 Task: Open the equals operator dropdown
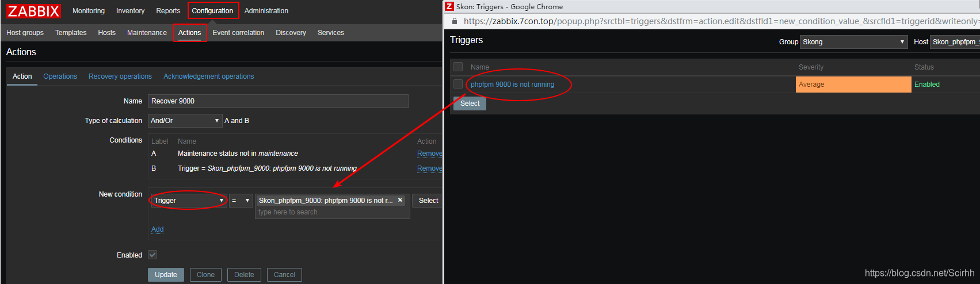point(241,201)
